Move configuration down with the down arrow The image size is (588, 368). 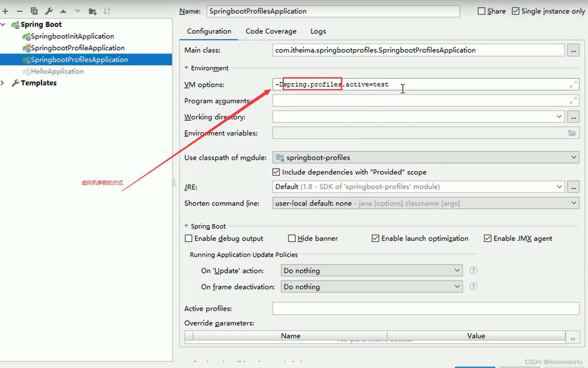pos(78,11)
